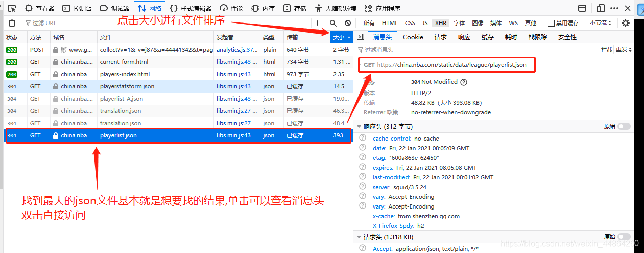The image size is (644, 253).
Task: Select the collect?v=1 POST request row
Action: pyautogui.click(x=178, y=50)
